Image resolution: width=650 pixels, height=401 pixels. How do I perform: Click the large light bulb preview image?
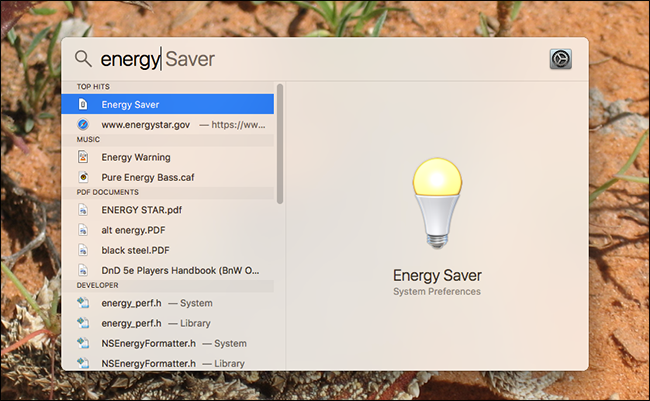pos(437,203)
